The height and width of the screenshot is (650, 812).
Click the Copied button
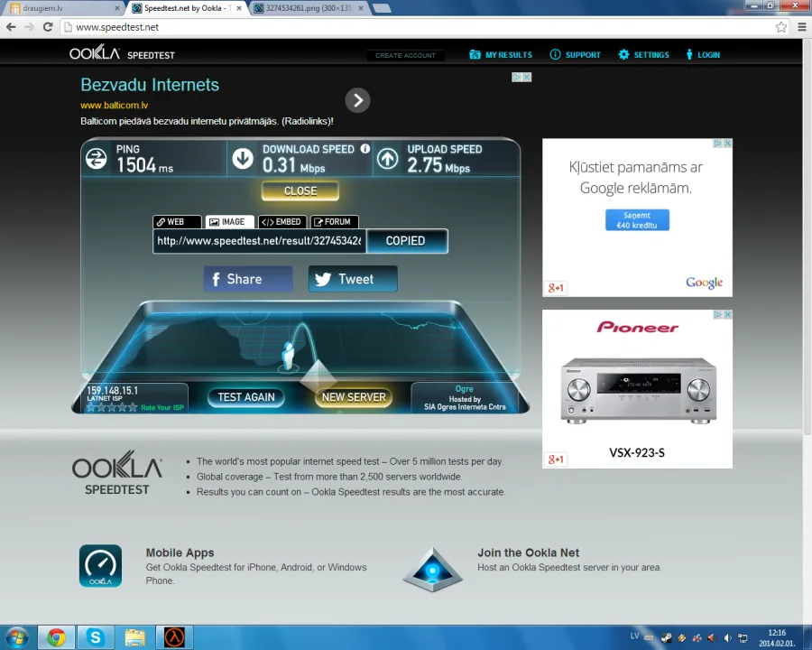(407, 241)
